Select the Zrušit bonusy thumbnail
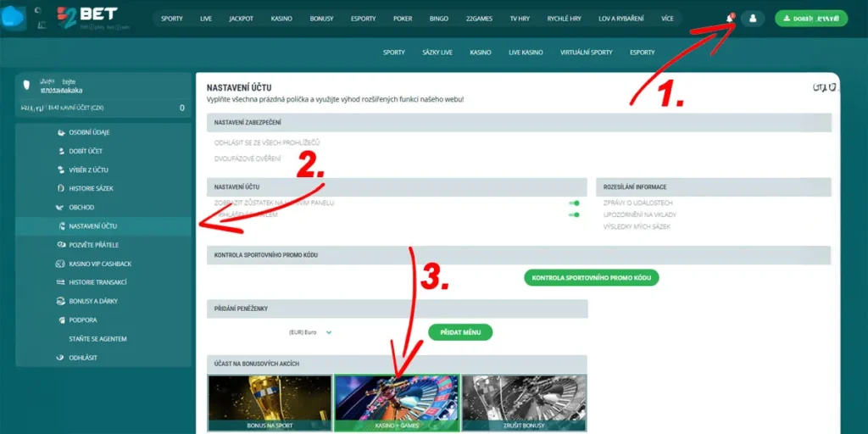 [x=524, y=403]
